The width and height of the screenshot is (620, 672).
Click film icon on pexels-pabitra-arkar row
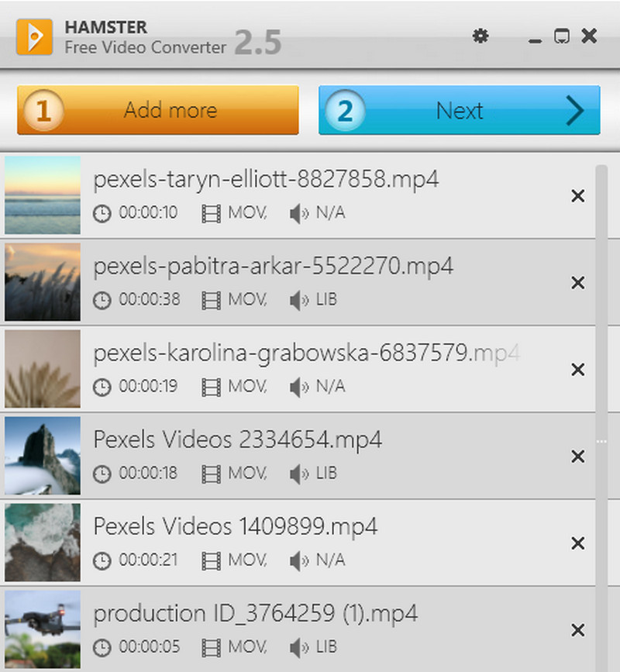[x=210, y=300]
